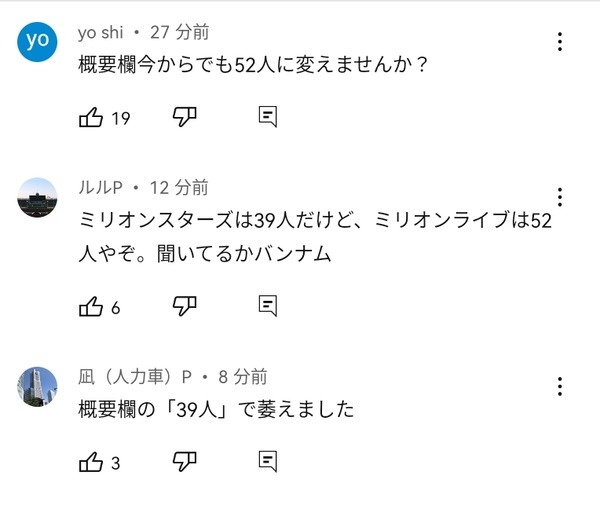This screenshot has width=600, height=516.
Task: Open ルルP username link
Action: click(x=100, y=188)
